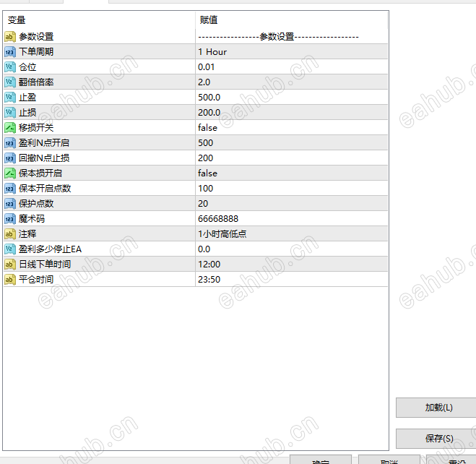The image size is (476, 464).
Task: Select the 止损 variable name
Action: tap(27, 112)
